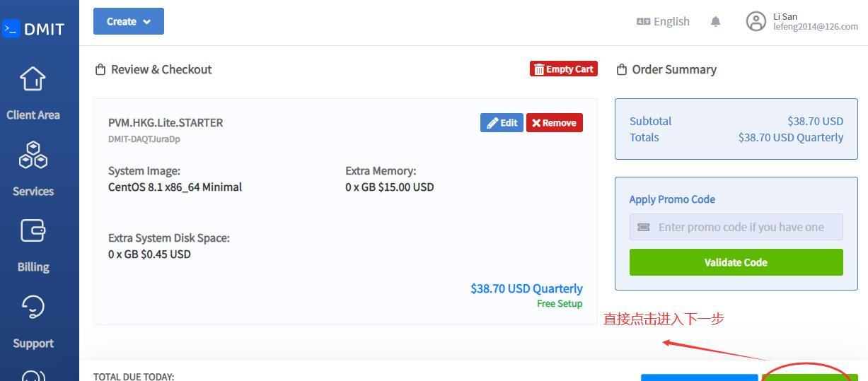Click the DMIT logo icon

(x=11, y=29)
